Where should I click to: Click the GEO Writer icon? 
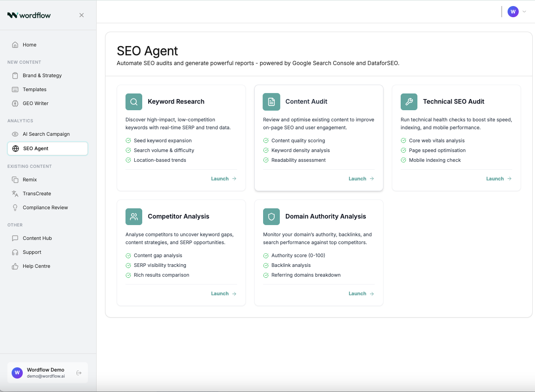(15, 103)
